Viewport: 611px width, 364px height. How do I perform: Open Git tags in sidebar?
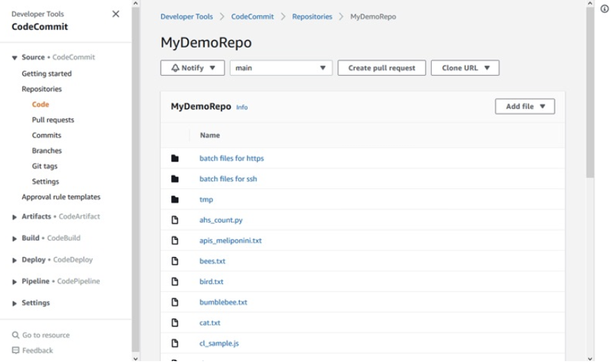pyautogui.click(x=45, y=166)
